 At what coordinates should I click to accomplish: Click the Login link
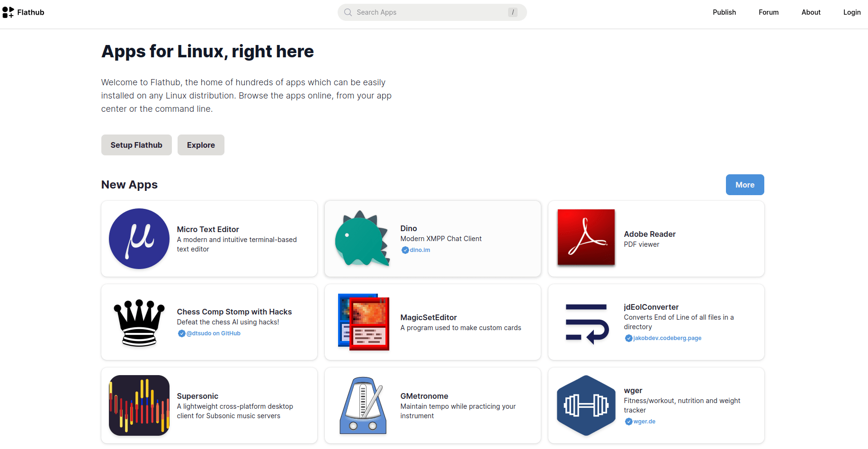pyautogui.click(x=851, y=12)
